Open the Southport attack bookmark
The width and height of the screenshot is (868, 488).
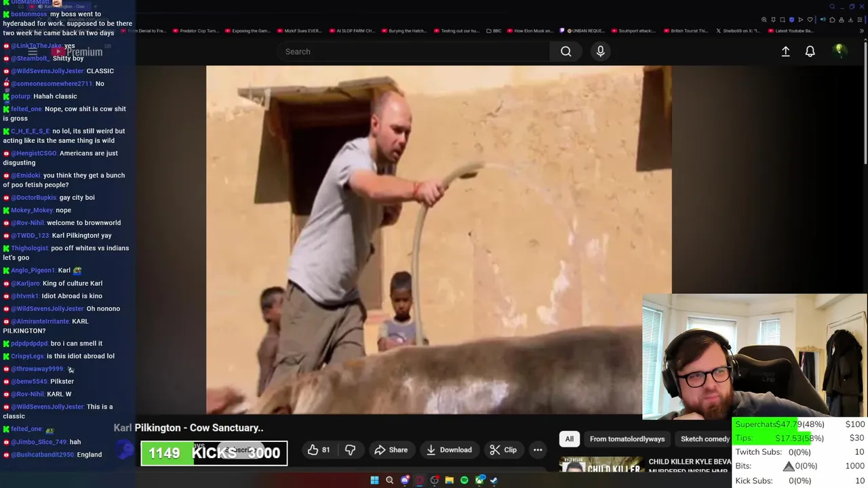click(633, 30)
